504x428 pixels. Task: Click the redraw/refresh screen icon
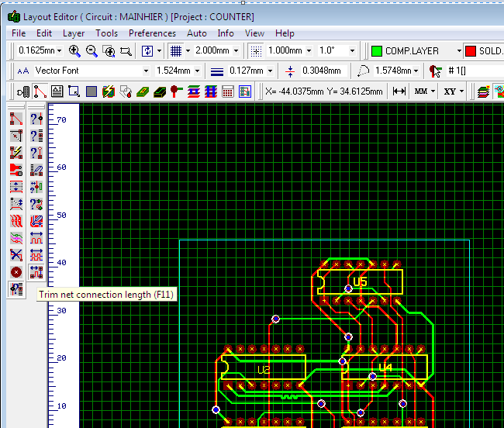pyautogui.click(x=147, y=50)
